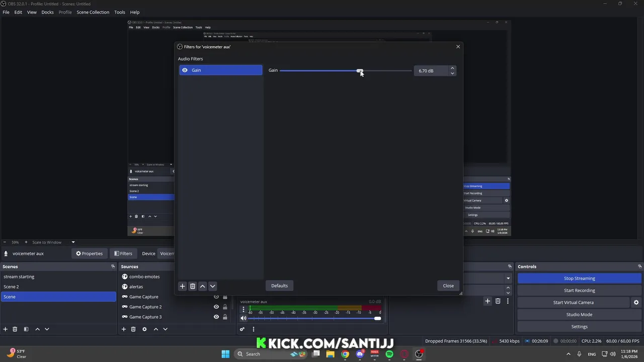Float the Scenes dock

click(113, 266)
